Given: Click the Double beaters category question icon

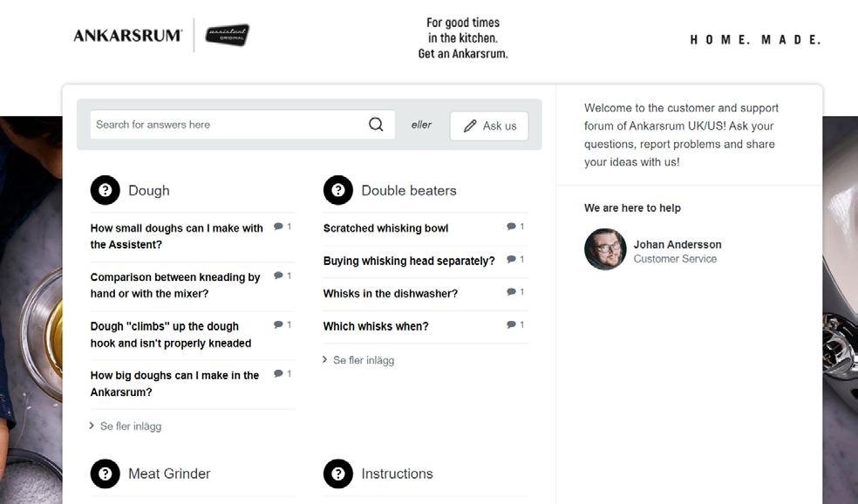Looking at the screenshot, I should [338, 190].
